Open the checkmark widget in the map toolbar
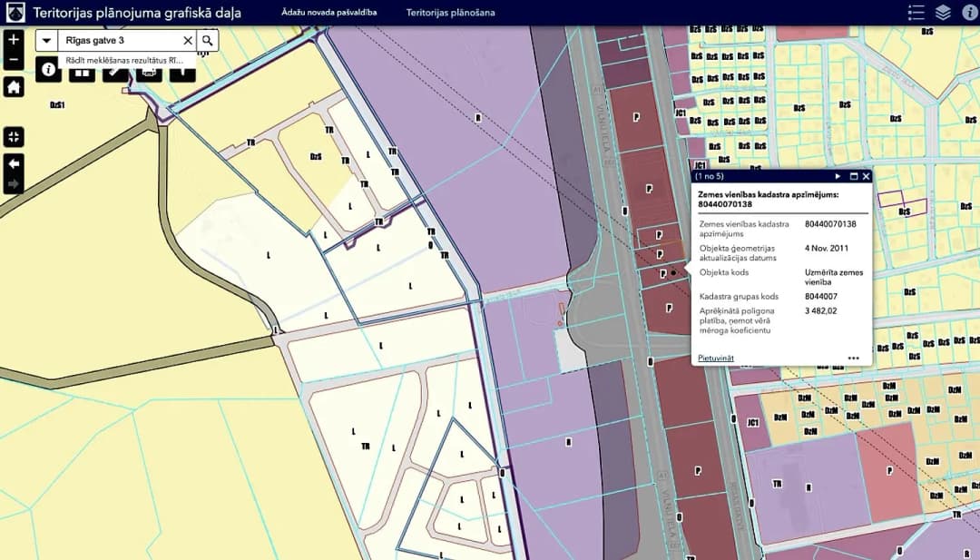Image resolution: width=980 pixels, height=560 pixels. [115, 74]
